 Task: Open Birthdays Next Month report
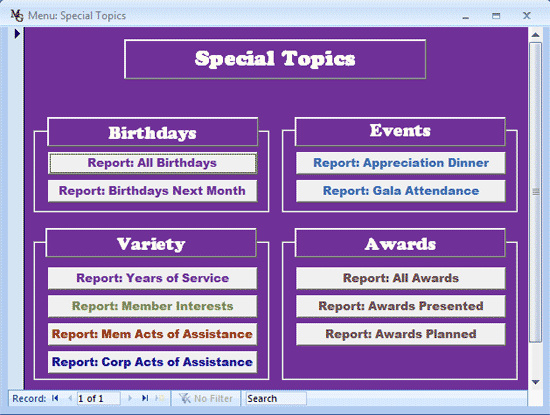pos(152,191)
